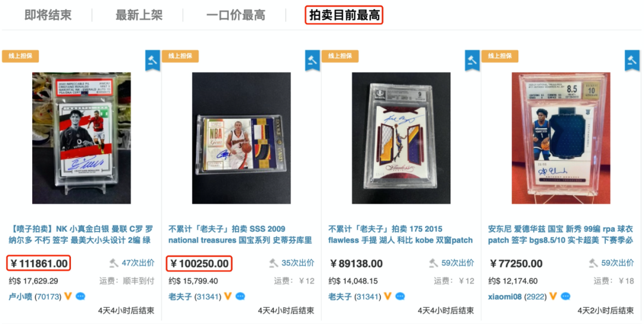Open chat bubble next to 卢小喷 seller

tap(80, 296)
